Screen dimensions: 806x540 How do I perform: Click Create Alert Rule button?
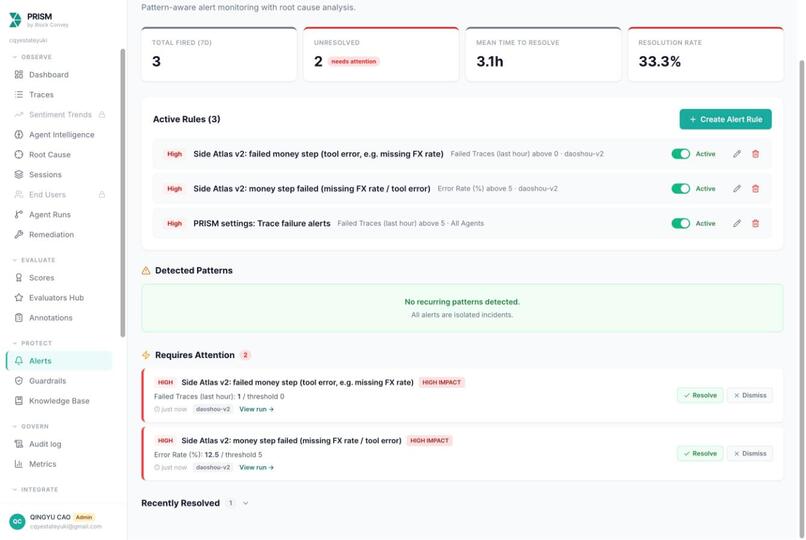click(x=725, y=119)
